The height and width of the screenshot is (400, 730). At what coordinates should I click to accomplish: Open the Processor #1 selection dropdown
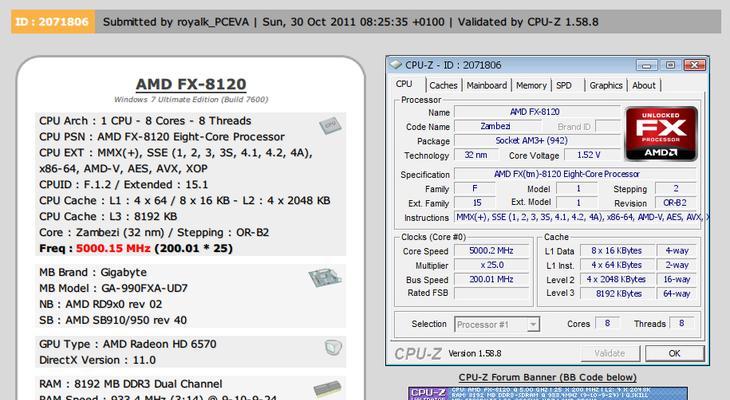pos(533,324)
